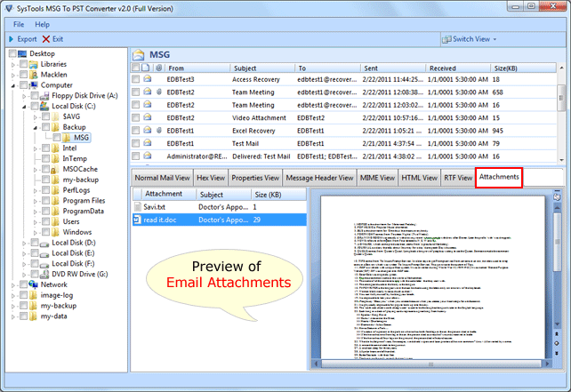Click the Network icon in tree
Image resolution: width=571 pixels, height=392 pixels.
[x=33, y=284]
